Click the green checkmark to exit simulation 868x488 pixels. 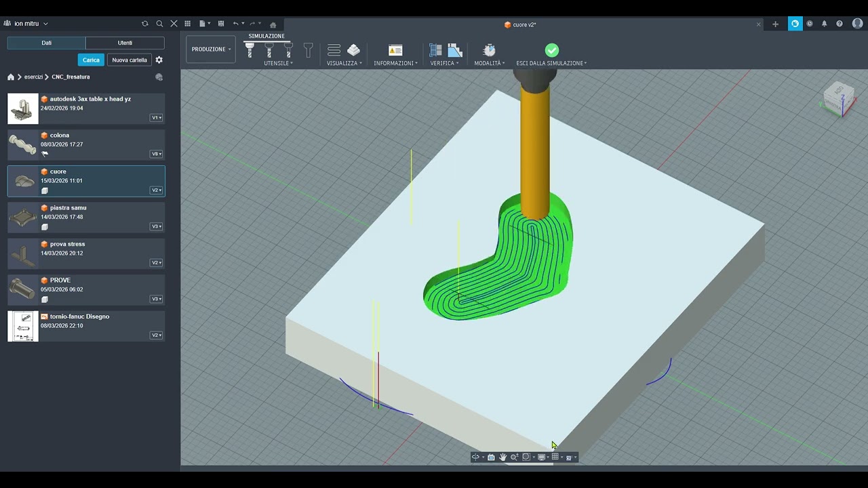[x=552, y=50]
